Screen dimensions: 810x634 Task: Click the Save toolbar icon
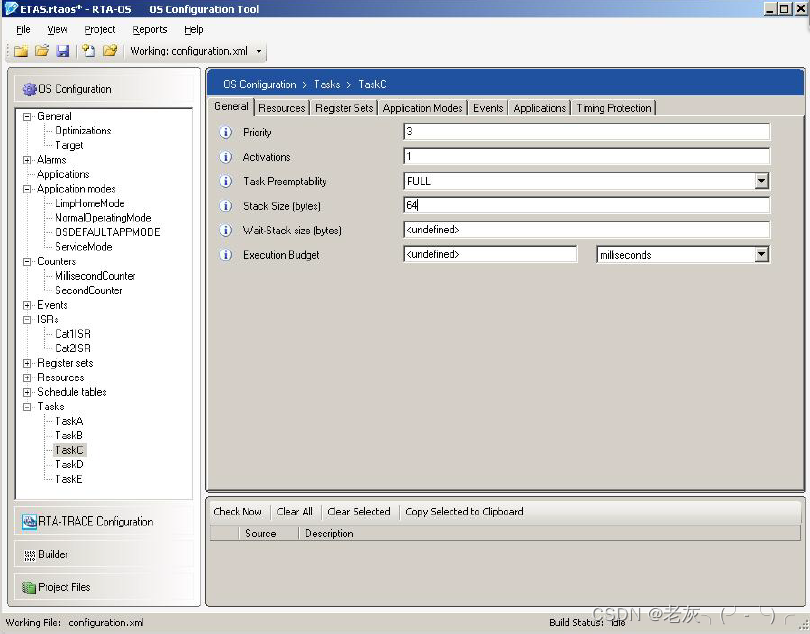[63, 51]
